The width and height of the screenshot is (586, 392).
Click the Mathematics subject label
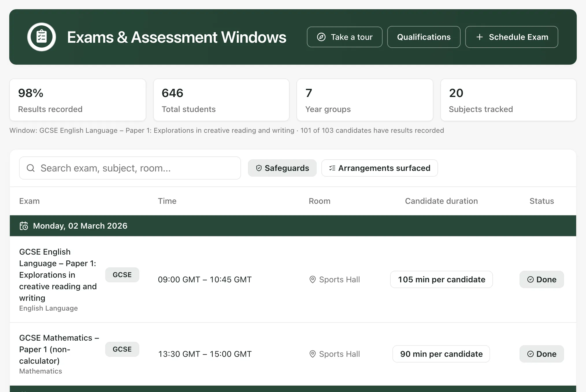tap(41, 371)
